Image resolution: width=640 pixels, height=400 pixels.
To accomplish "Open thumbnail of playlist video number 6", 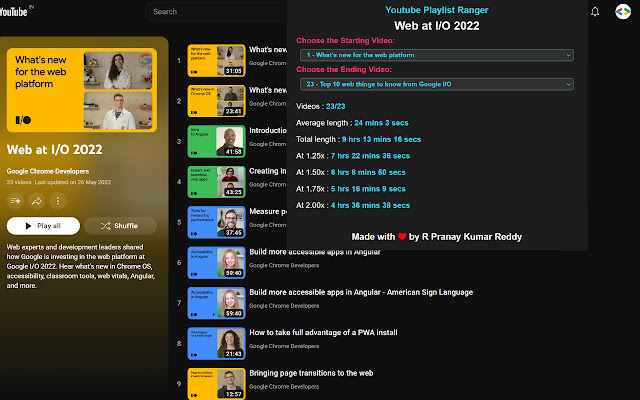I will pos(216,262).
